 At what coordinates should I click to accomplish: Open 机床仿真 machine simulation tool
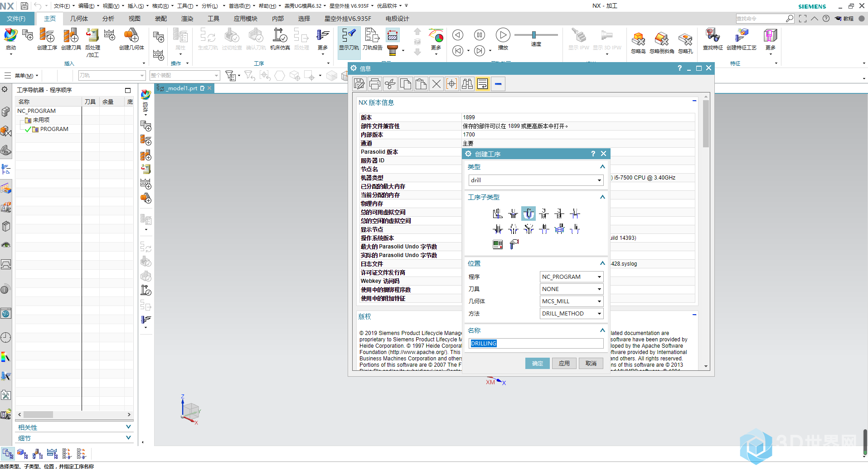280,39
